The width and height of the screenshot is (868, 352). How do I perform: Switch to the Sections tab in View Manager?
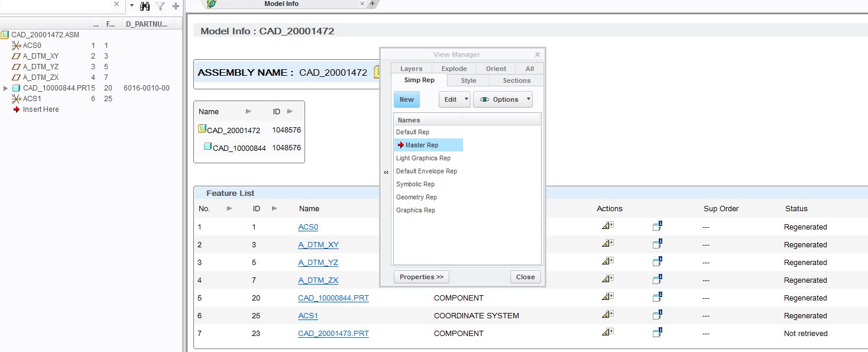[x=517, y=80]
